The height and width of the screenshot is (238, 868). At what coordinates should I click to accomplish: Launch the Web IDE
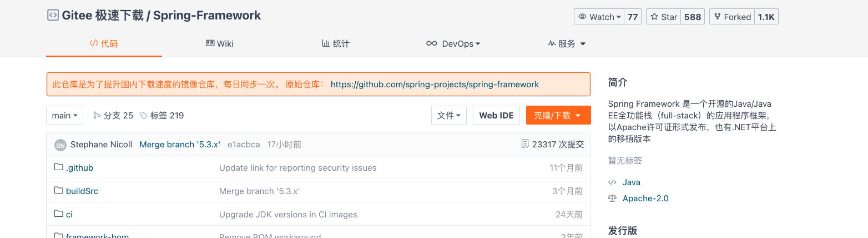tap(496, 115)
